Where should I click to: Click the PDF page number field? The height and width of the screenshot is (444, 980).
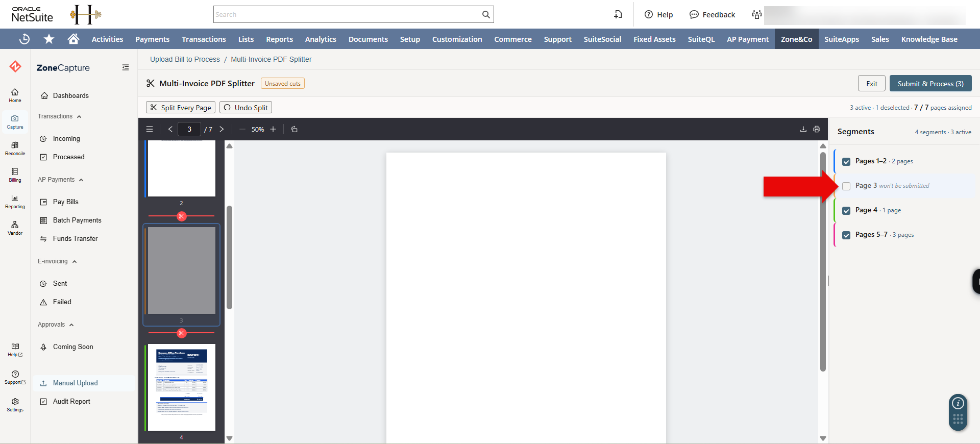pyautogui.click(x=189, y=129)
